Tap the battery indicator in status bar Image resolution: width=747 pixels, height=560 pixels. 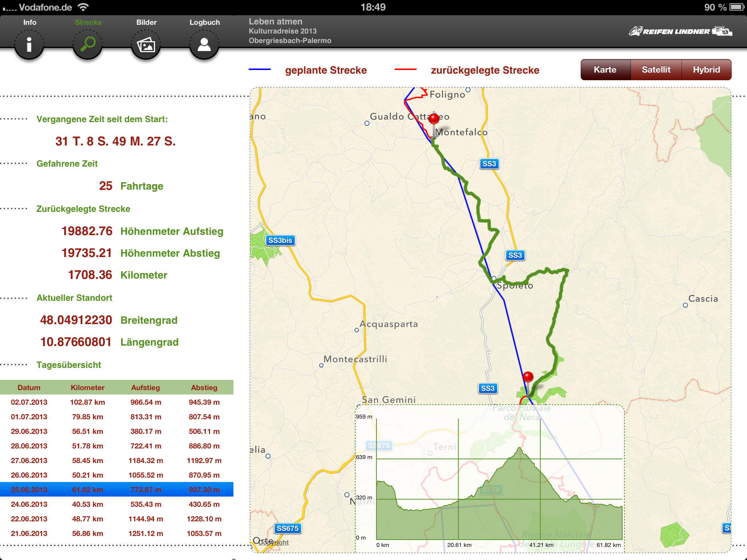pos(737,7)
